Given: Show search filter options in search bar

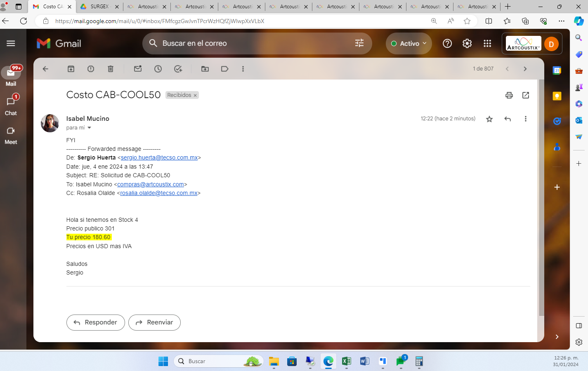Looking at the screenshot, I should pos(359,43).
